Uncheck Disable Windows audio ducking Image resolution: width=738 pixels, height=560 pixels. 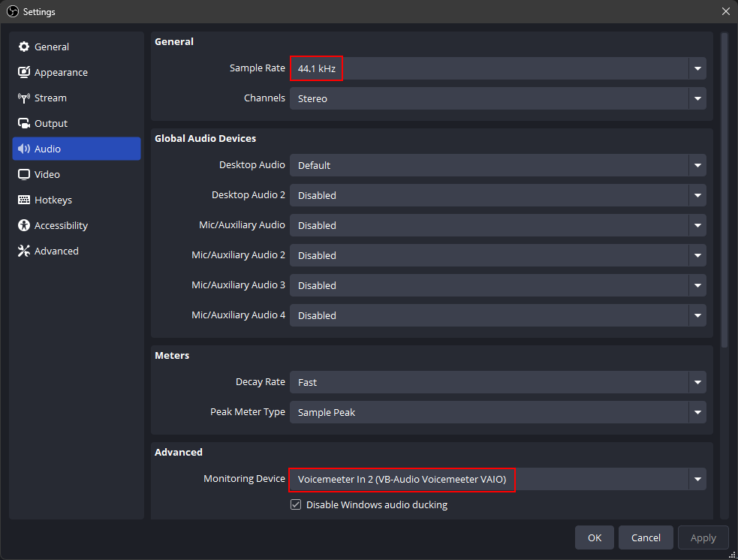(x=296, y=504)
